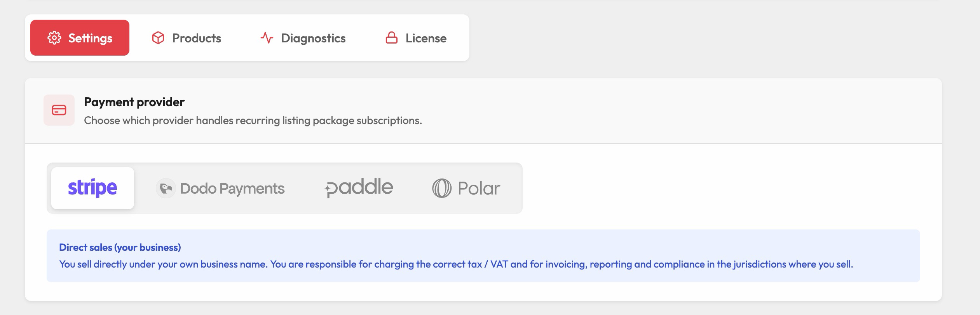This screenshot has height=315, width=980.
Task: Click the 'You sell directly under' sentence
Action: 163,264
